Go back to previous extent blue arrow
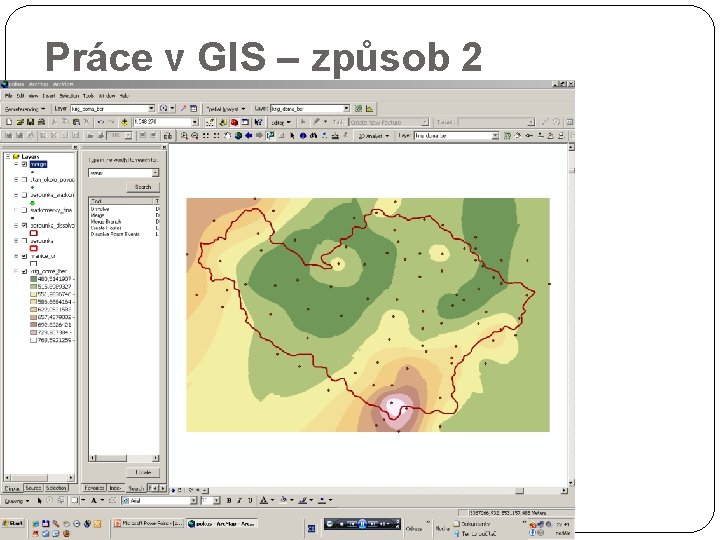 tap(249, 135)
